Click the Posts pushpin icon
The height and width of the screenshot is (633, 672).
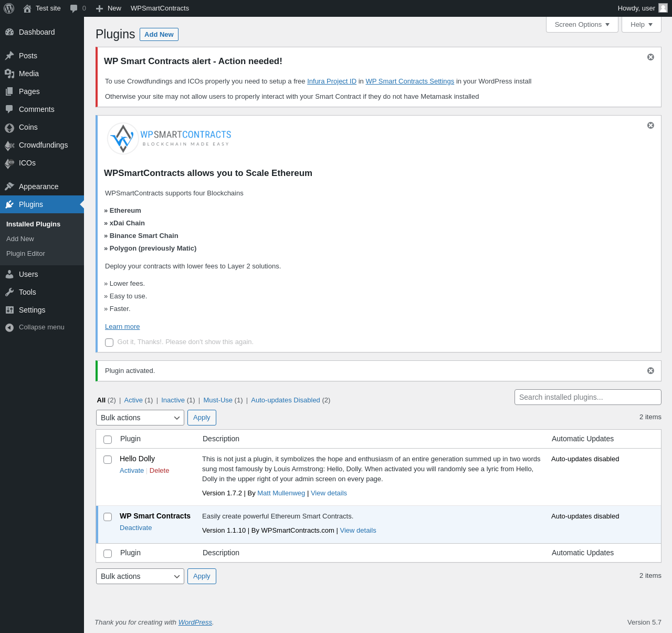tap(9, 56)
